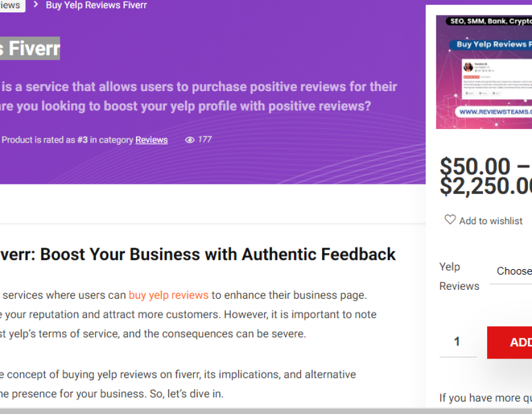This screenshot has width=532, height=414.
Task: Click the product thumbnail image
Action: coord(484,72)
